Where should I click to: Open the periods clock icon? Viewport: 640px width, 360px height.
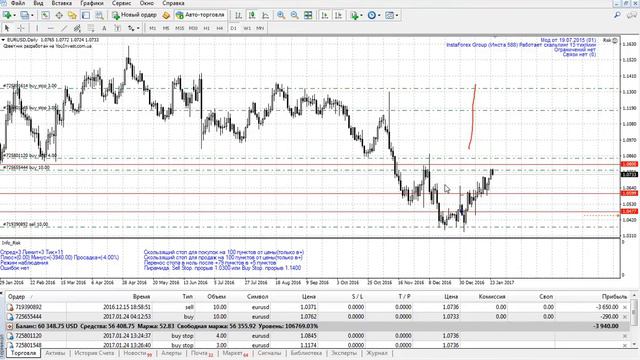(371, 15)
